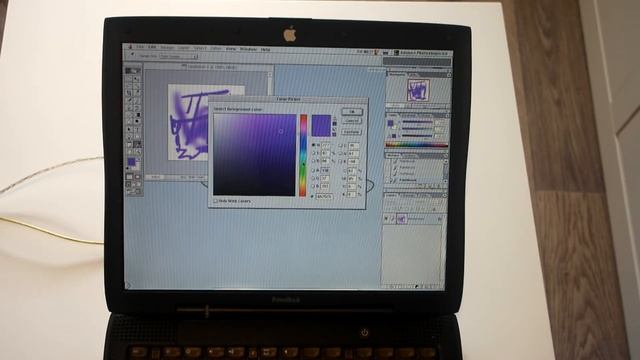The image size is (640, 360).
Task: Open the Edit menu
Action: (152, 48)
